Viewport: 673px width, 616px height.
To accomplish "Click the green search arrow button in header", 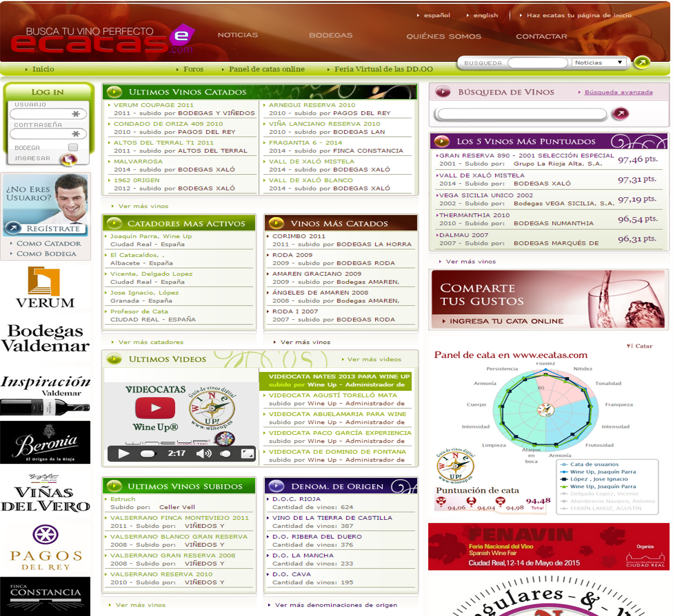I will click(642, 63).
